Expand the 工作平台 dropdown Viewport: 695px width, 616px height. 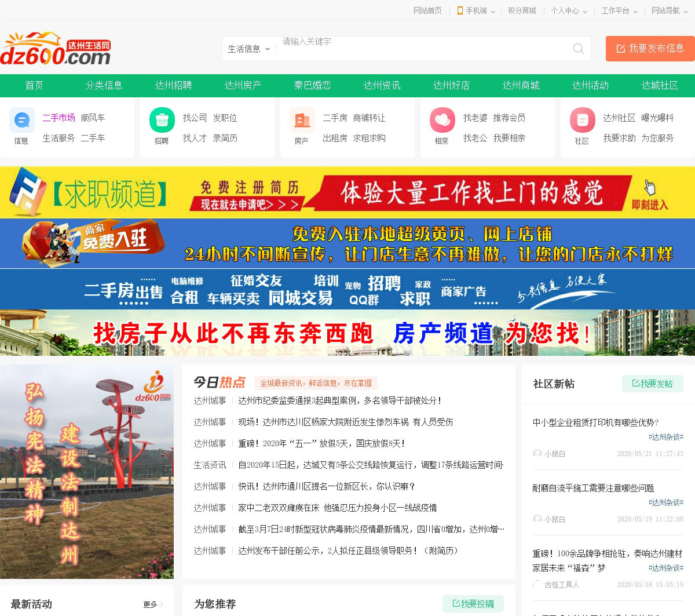click(635, 11)
